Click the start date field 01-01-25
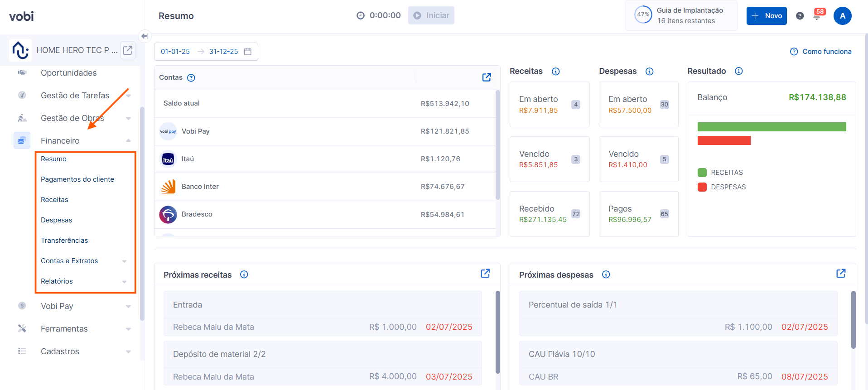Viewport: 868px width, 390px height. [x=175, y=52]
